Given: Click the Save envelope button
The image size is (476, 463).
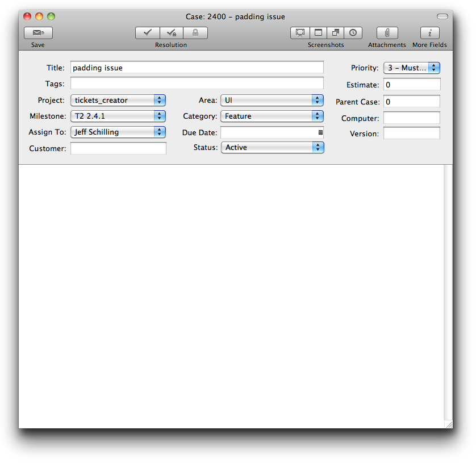Looking at the screenshot, I should pos(38,33).
